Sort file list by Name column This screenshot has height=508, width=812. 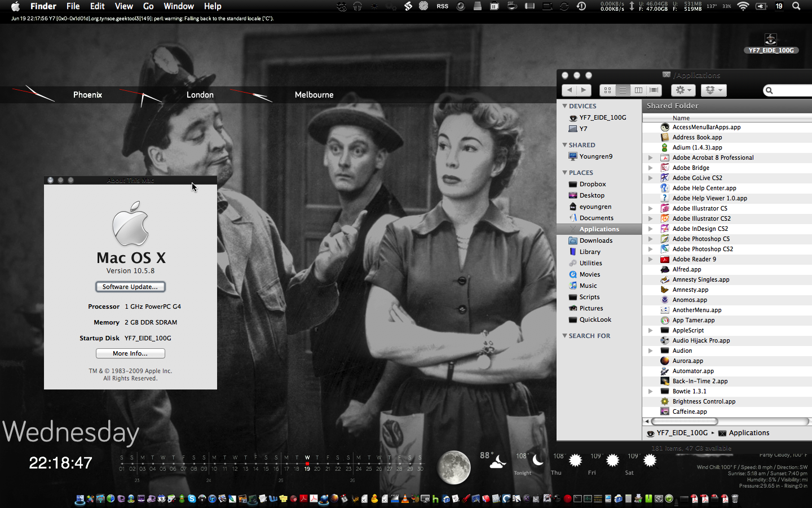pos(727,118)
